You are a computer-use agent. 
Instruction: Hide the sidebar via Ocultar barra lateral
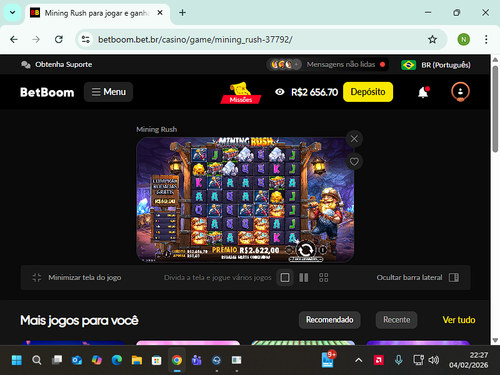click(x=418, y=277)
